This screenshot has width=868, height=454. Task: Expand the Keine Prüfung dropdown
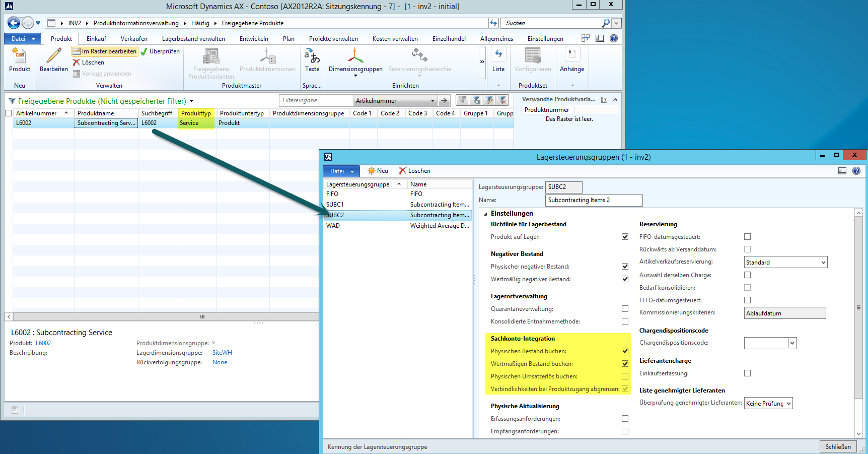pyautogui.click(x=788, y=404)
